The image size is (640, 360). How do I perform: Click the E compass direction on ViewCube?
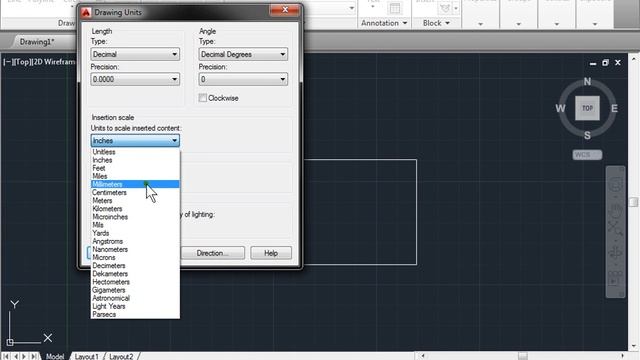[614, 109]
